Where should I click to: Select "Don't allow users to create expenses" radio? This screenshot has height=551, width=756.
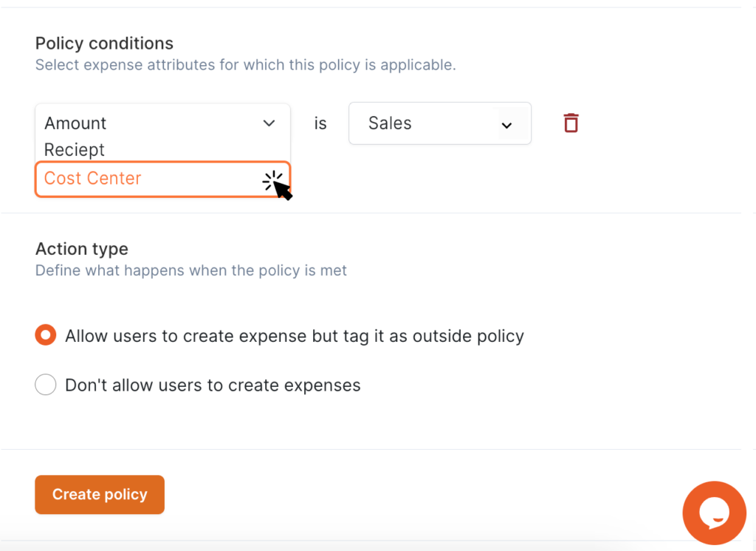[x=45, y=385]
